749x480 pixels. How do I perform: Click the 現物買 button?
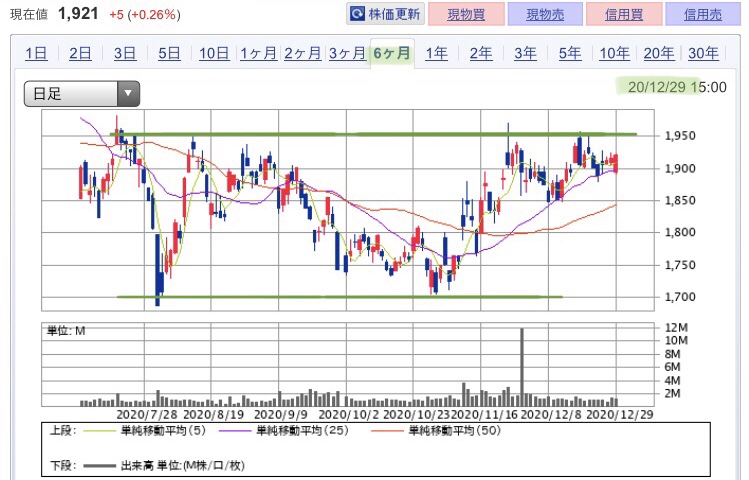point(466,14)
